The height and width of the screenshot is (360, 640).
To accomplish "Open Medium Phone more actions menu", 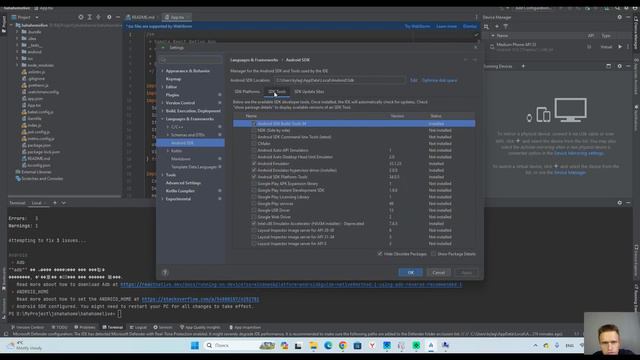I will tap(628, 47).
